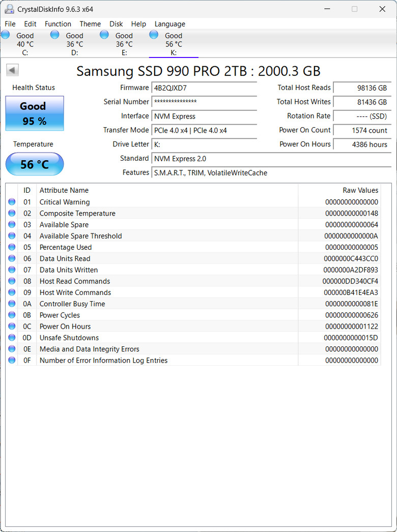Select the K: drive tab at 56 °C

point(174,44)
